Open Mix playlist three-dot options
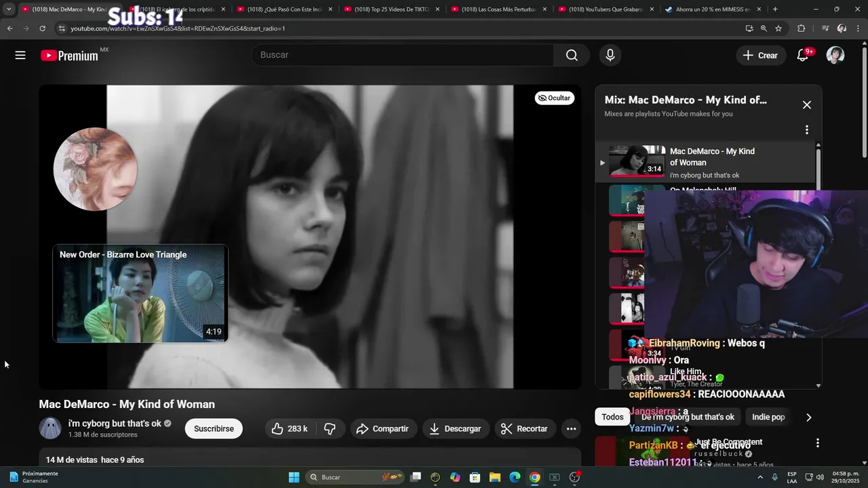This screenshot has height=488, width=868. [807, 129]
